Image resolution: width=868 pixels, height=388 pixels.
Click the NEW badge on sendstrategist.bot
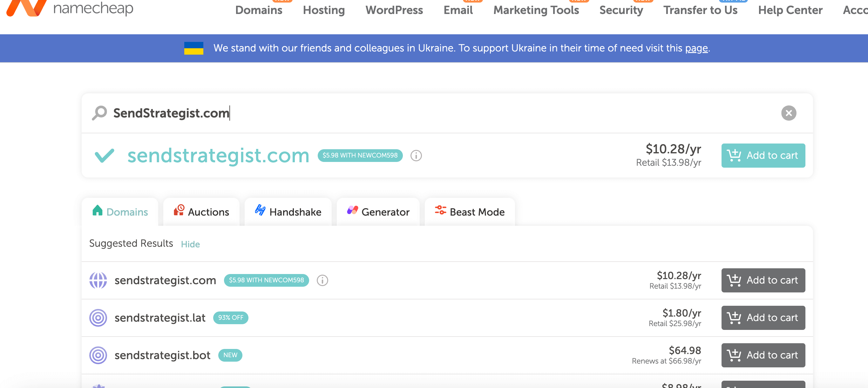coord(230,355)
